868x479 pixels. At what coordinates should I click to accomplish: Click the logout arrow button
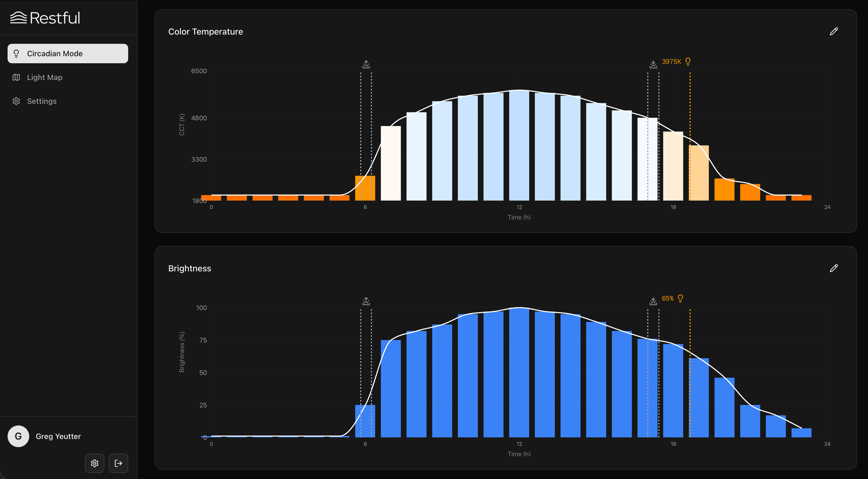118,463
